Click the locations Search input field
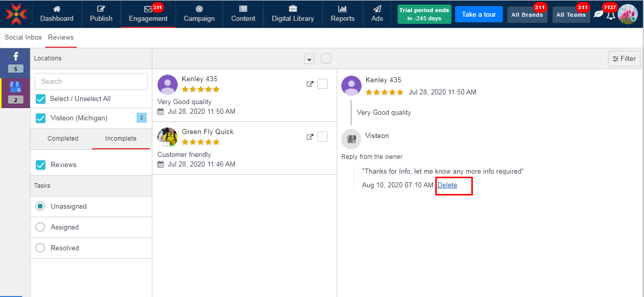644x297 pixels. [91, 81]
